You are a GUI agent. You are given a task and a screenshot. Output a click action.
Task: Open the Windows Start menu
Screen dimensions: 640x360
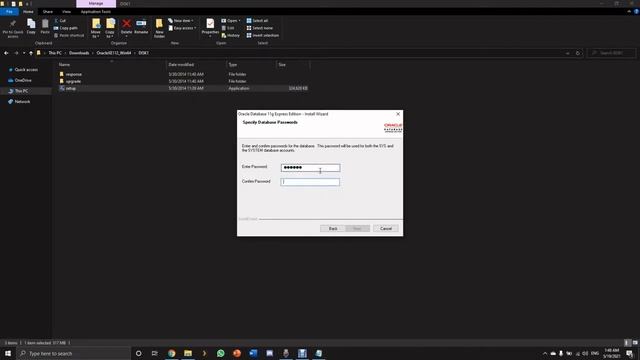pyautogui.click(x=8, y=353)
